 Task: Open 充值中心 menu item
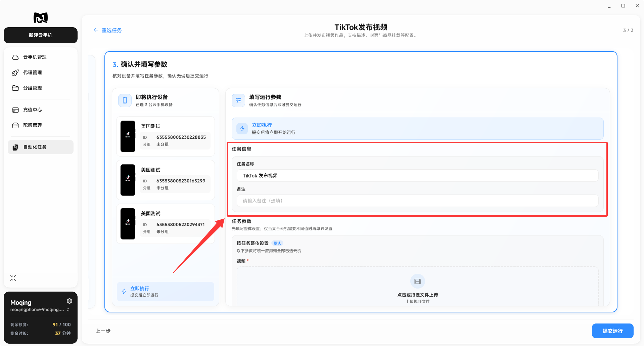(x=41, y=110)
